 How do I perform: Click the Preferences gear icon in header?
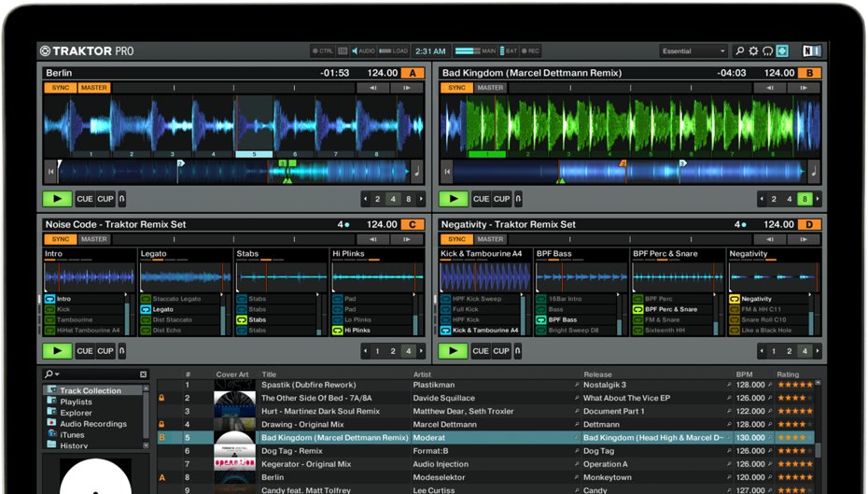click(x=753, y=51)
